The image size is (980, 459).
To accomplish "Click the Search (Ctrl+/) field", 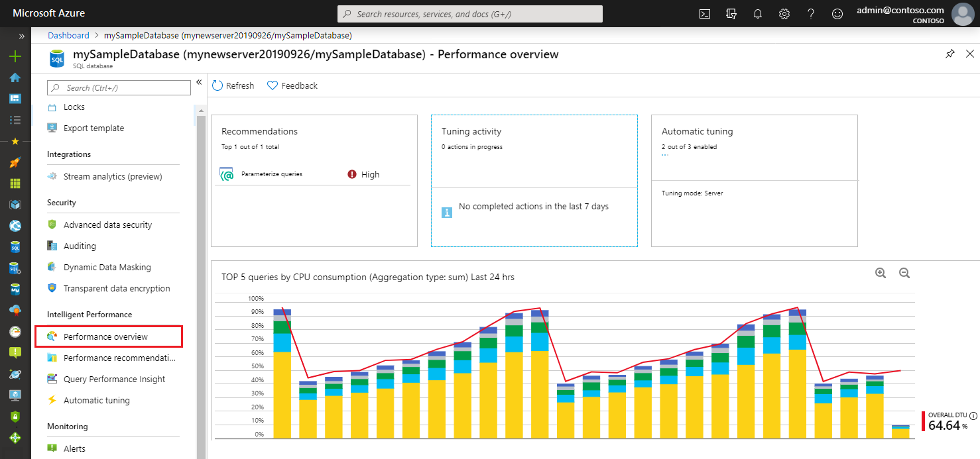I will 119,87.
